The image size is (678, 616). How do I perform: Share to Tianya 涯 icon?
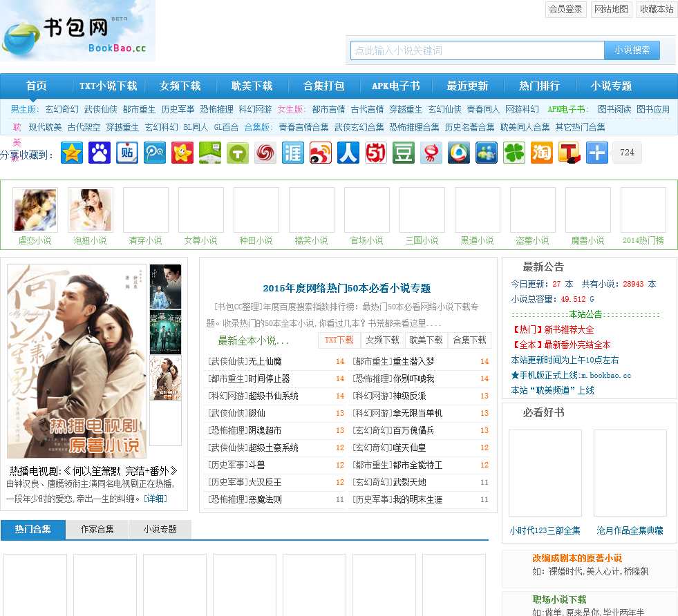293,153
